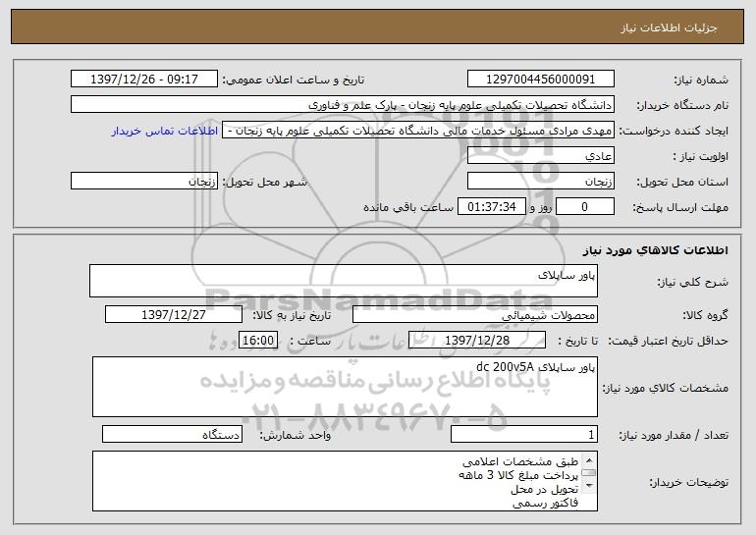Screen dimensions: 756x535
Task: Click the buyer notes scroll up arrow
Action: pos(589,459)
